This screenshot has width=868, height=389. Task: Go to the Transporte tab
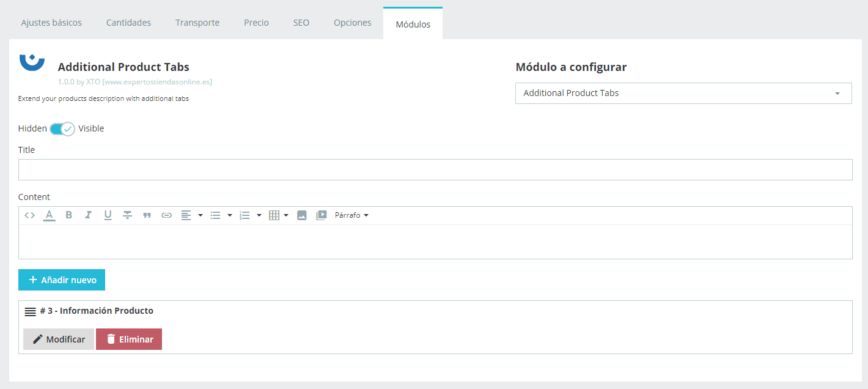[x=197, y=23]
